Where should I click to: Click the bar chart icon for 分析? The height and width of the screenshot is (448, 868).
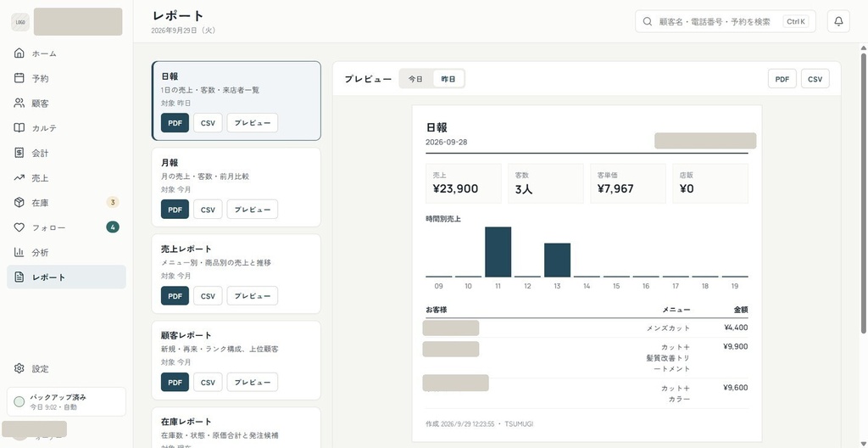pos(19,252)
